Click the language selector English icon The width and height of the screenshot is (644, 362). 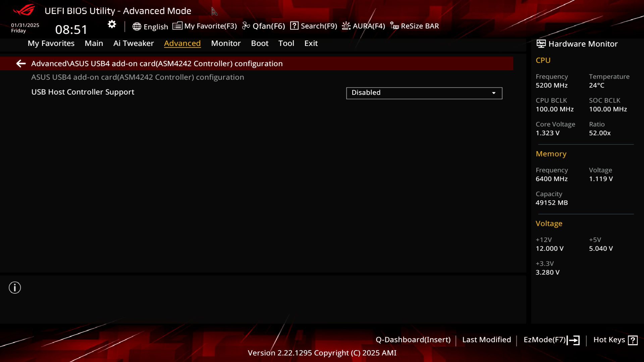click(x=136, y=25)
